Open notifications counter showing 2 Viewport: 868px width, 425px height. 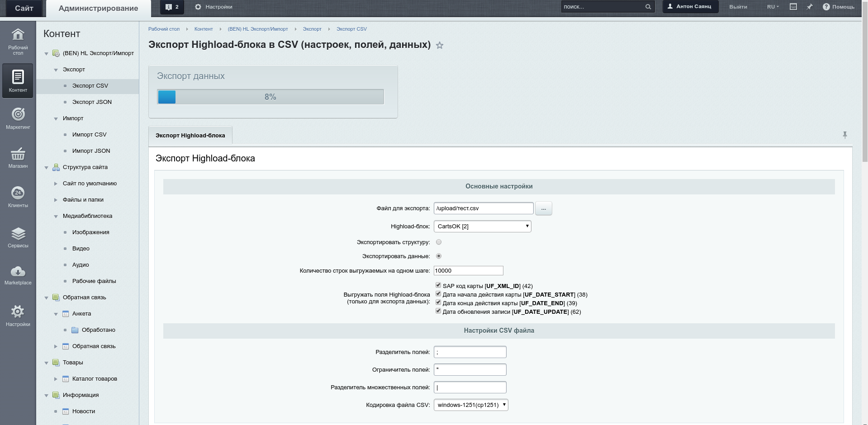(172, 7)
